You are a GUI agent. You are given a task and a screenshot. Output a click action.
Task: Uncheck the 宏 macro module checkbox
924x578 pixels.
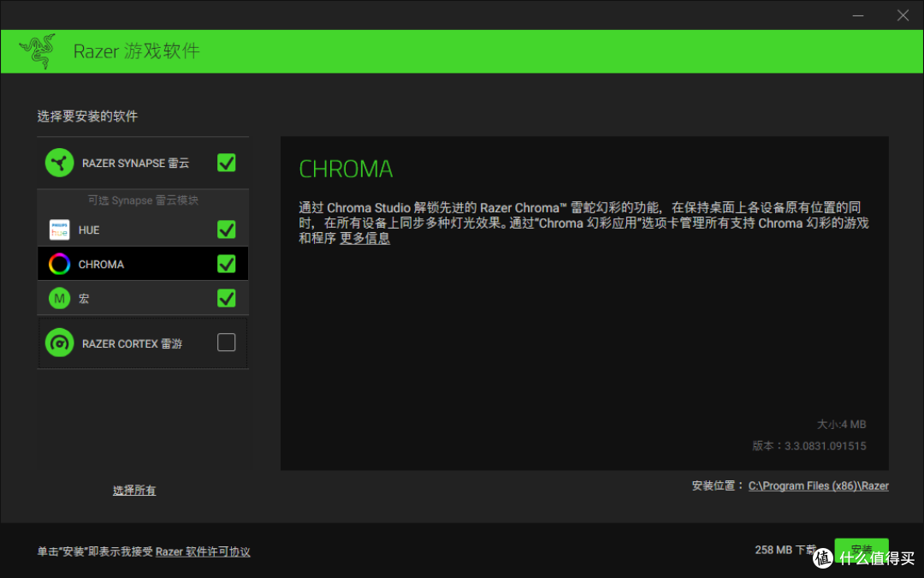pyautogui.click(x=226, y=299)
